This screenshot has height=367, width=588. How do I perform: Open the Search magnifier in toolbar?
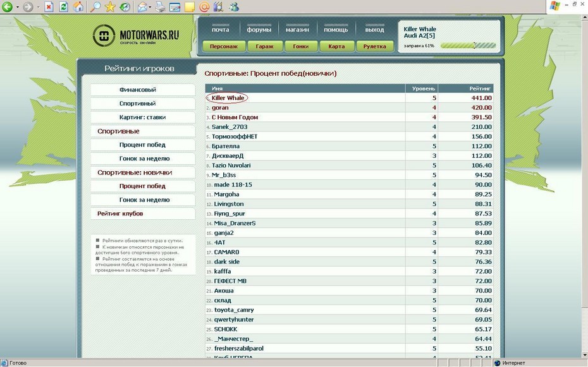coord(95,7)
